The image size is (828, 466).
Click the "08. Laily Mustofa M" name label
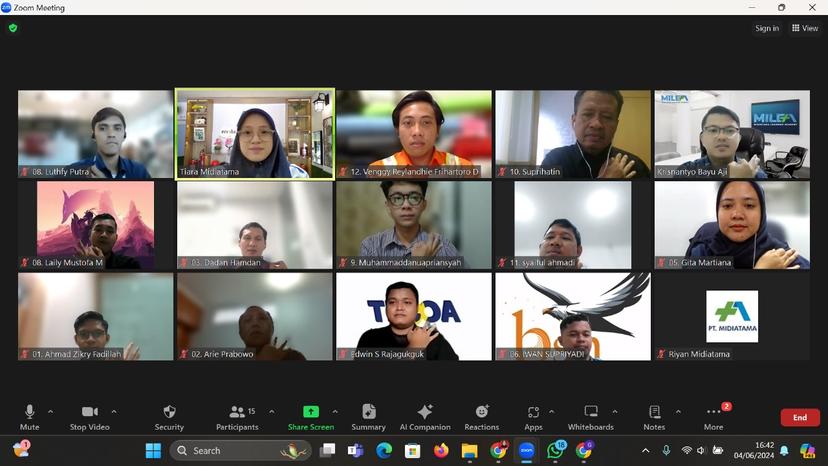67,263
